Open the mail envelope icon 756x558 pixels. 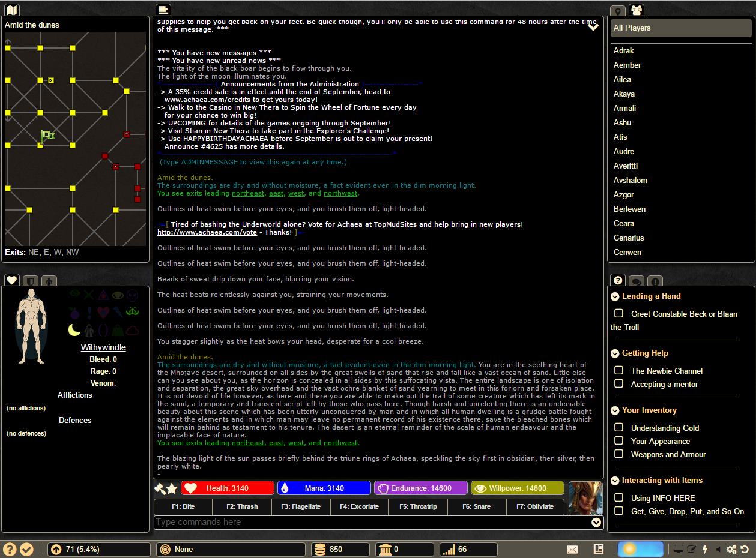click(572, 549)
